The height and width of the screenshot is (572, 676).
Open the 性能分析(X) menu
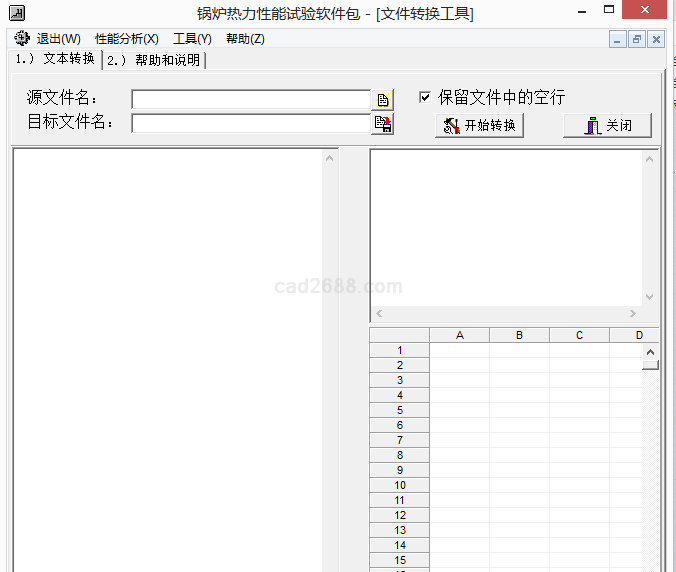pyautogui.click(x=126, y=39)
